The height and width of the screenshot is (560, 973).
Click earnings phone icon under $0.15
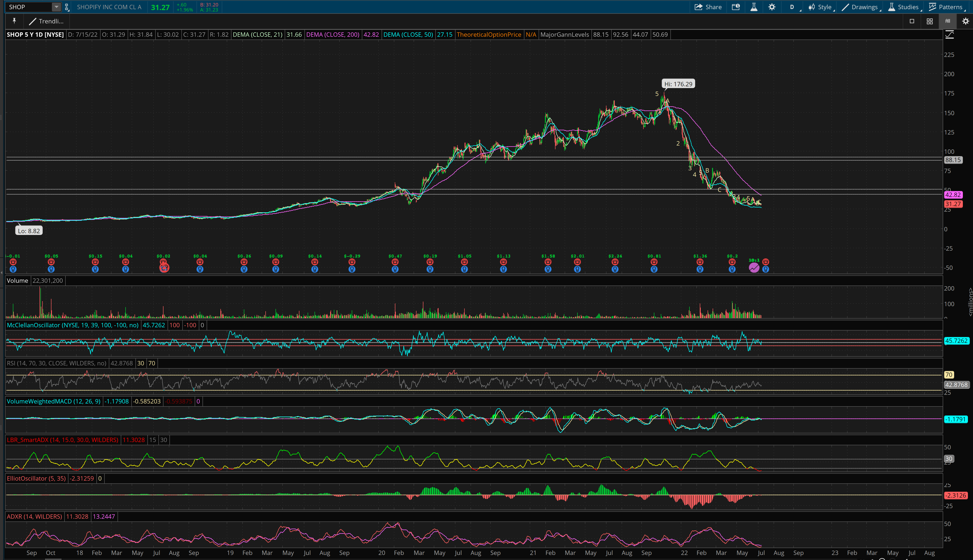95,262
